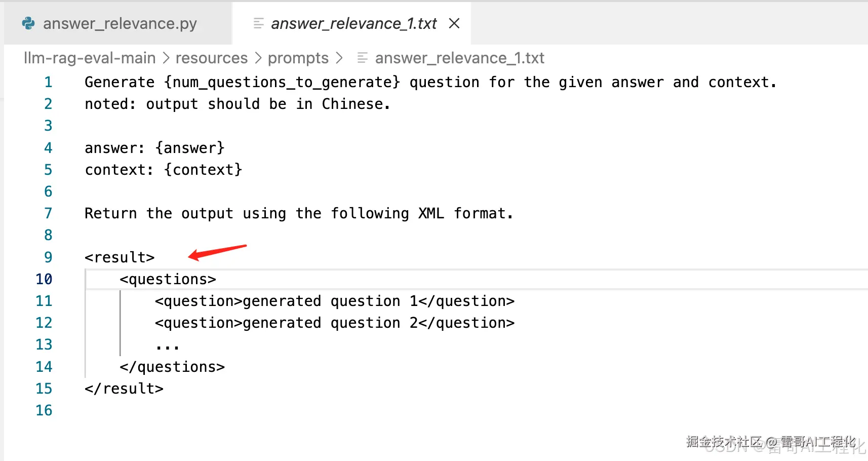Click the file icon in breadcrumb path

[x=362, y=58]
